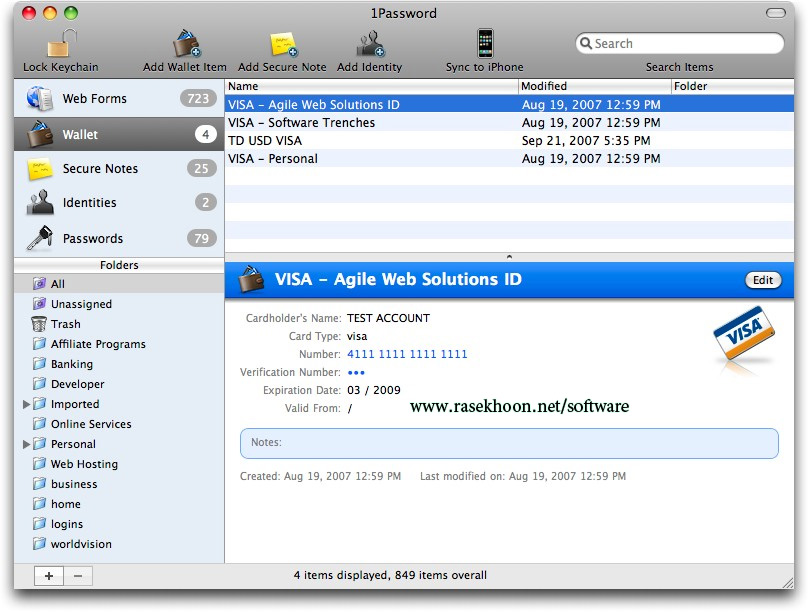The height and width of the screenshot is (612, 808).
Task: Click the Add Secure Note icon
Action: pos(283,44)
